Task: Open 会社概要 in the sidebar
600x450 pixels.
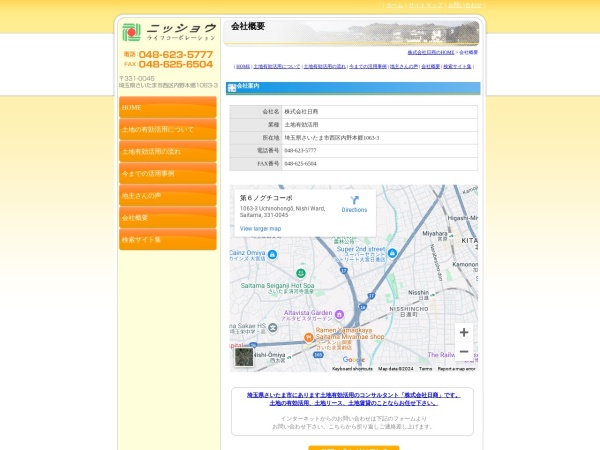Action: click(168, 217)
